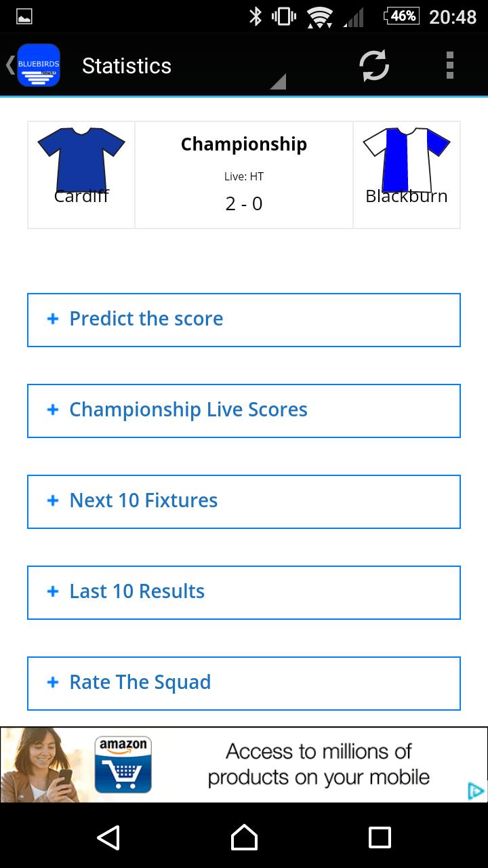Tap the AdChoices icon on the ad
The width and height of the screenshot is (488, 868).
tap(476, 791)
